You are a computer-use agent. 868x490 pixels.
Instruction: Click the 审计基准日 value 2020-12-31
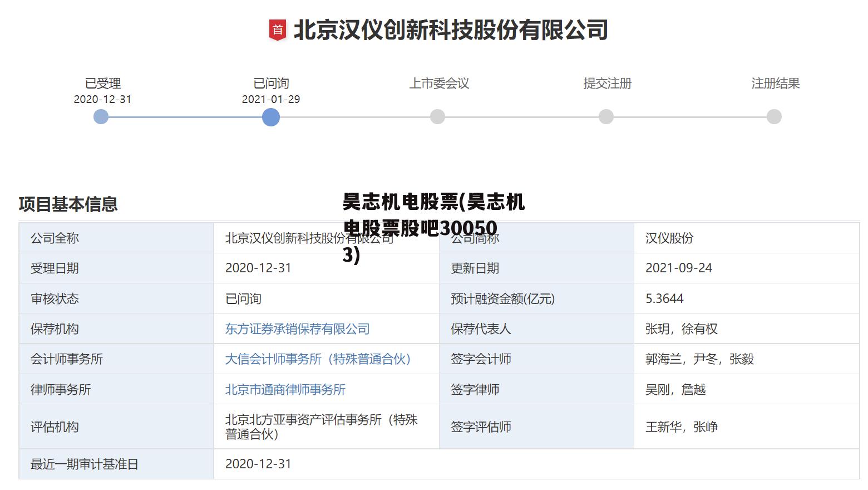coord(258,464)
